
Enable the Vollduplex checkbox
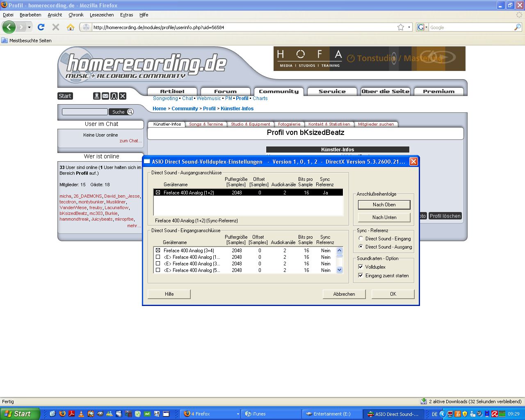tap(361, 267)
